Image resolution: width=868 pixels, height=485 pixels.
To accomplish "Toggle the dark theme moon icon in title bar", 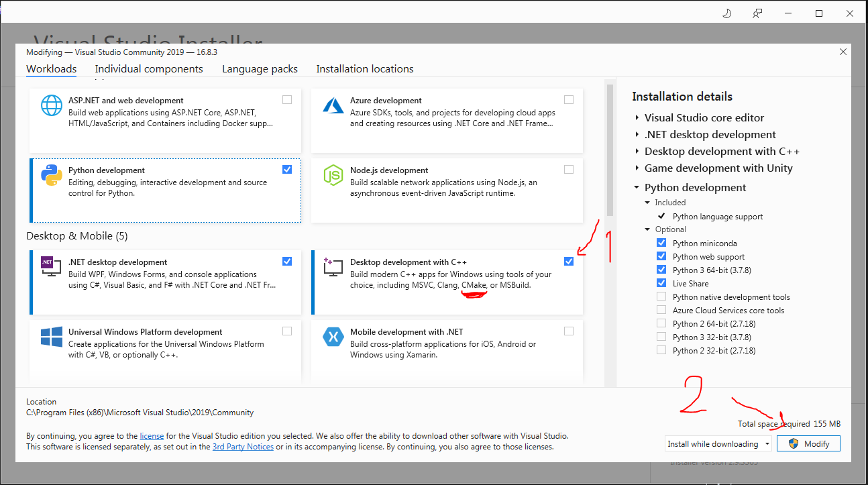I will [726, 13].
